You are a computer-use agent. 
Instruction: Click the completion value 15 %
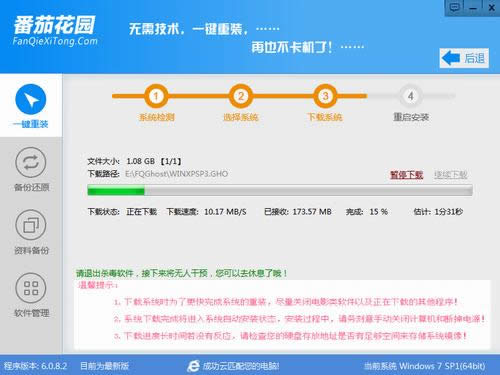click(x=378, y=212)
